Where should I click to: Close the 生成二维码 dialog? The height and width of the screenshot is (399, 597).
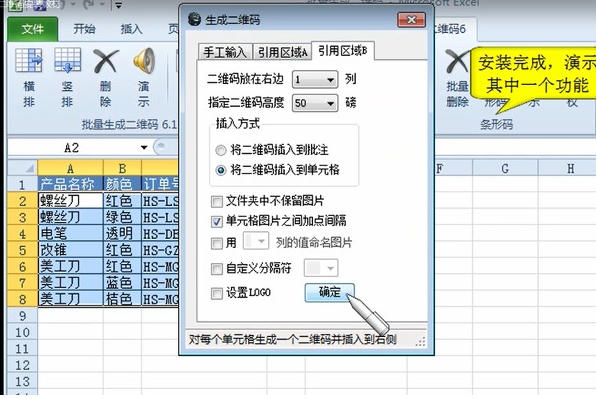point(411,20)
